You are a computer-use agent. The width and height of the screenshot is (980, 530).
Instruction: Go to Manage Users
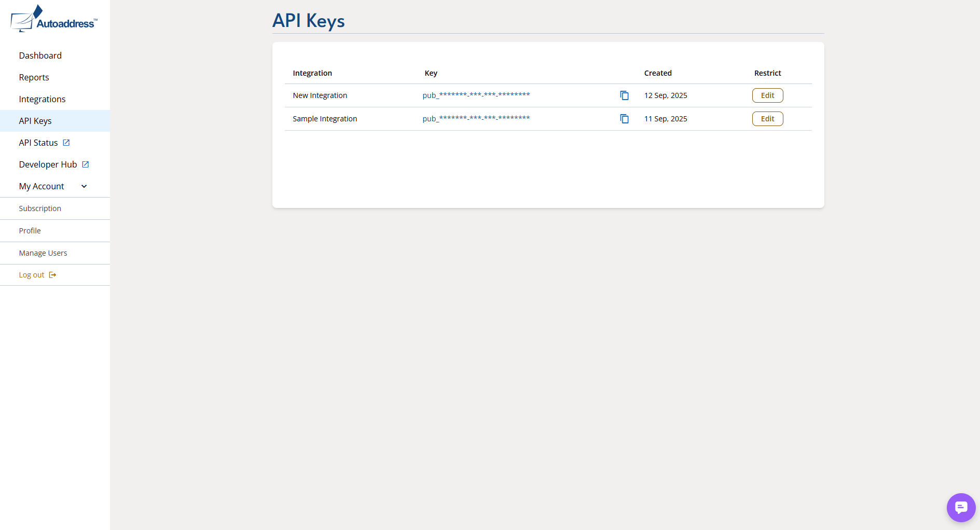[x=43, y=253]
